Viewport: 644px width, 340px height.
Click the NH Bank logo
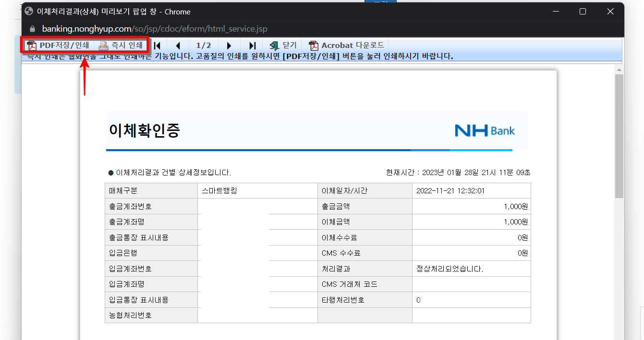point(485,130)
